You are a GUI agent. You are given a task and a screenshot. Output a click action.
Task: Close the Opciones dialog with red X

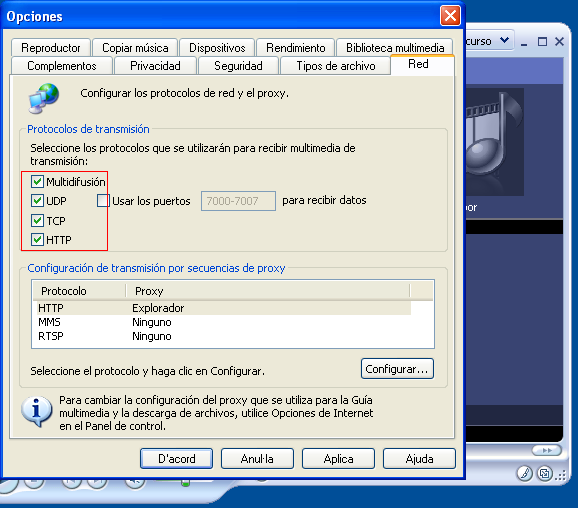[450, 16]
